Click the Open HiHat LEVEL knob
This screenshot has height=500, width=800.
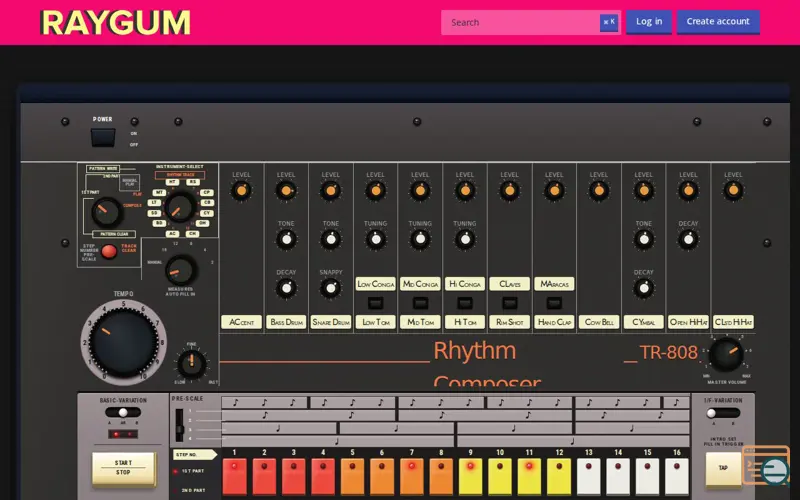(x=688, y=191)
